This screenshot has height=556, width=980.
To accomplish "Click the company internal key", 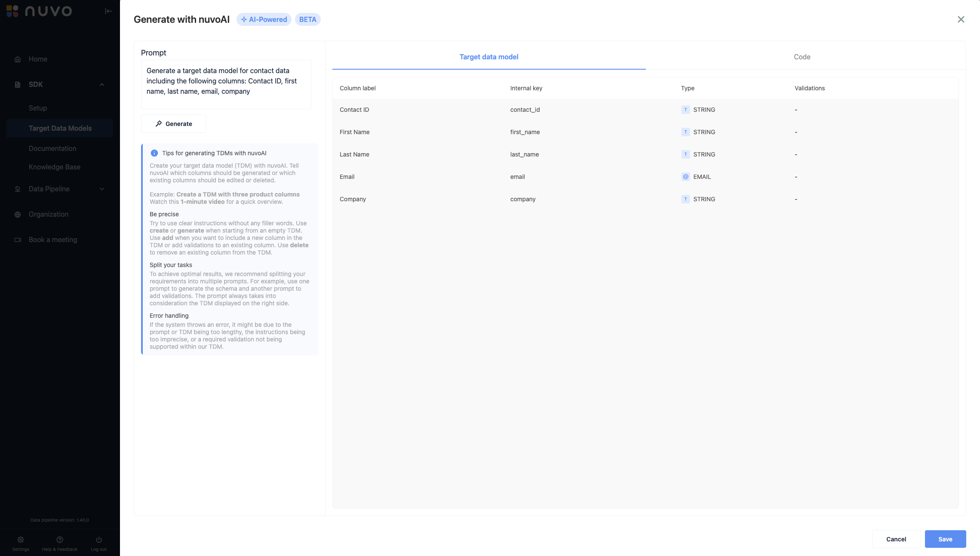I will coord(523,199).
